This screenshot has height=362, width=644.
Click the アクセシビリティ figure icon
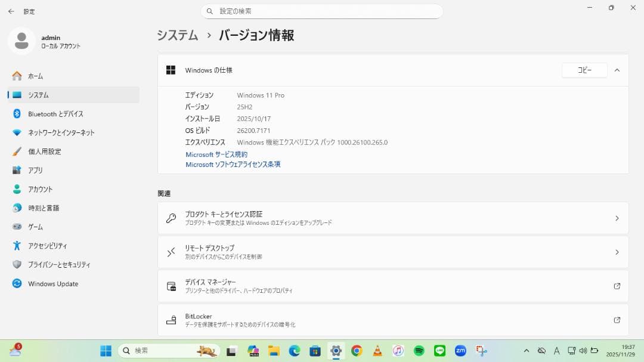[x=17, y=246]
